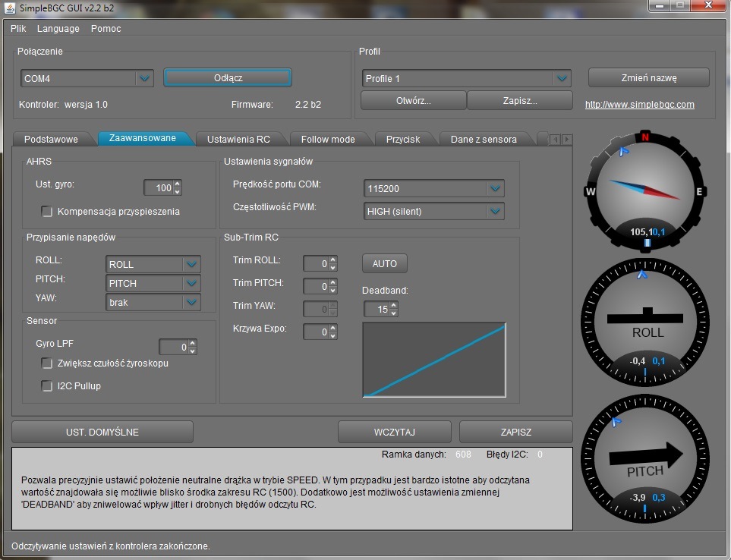
Task: Expand the Częstotliwość PWM dropdown
Action: [x=495, y=211]
